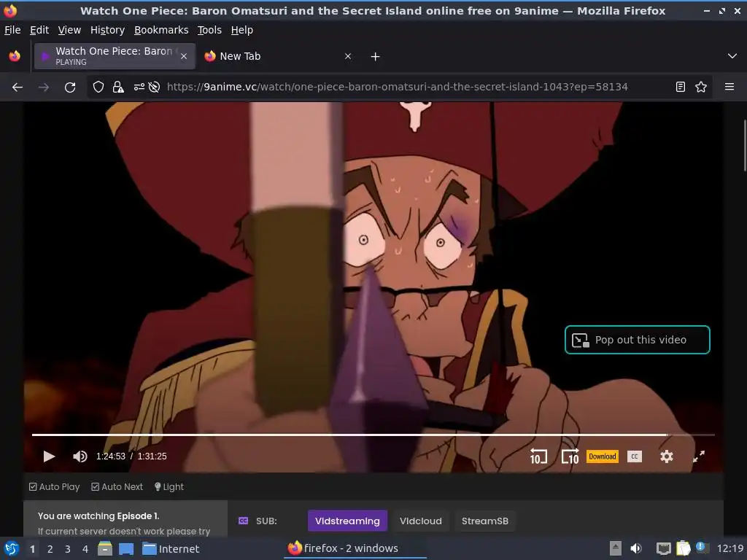Close the Watch One Piece tab

[184, 56]
